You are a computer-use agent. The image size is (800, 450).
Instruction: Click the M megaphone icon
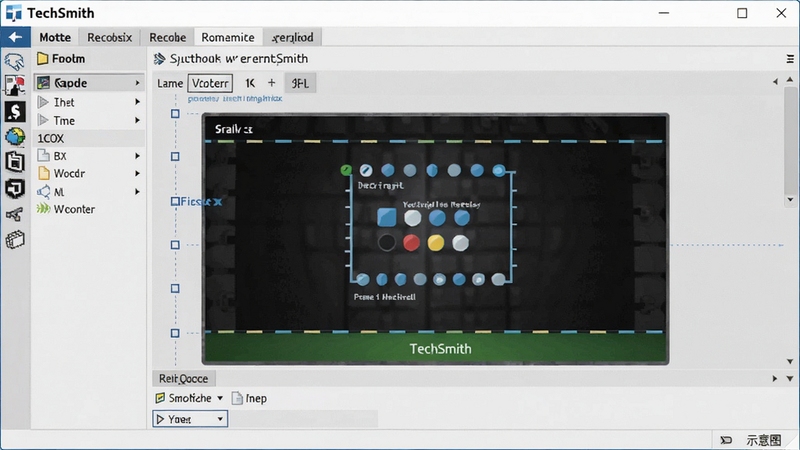pyautogui.click(x=43, y=192)
